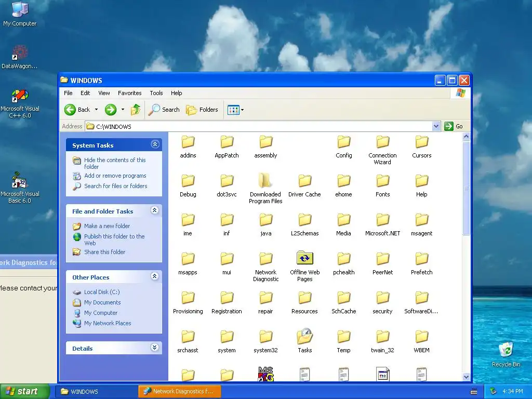Select the Tasks scheduled folder icon
Image resolution: width=532 pixels, height=399 pixels.
[304, 336]
